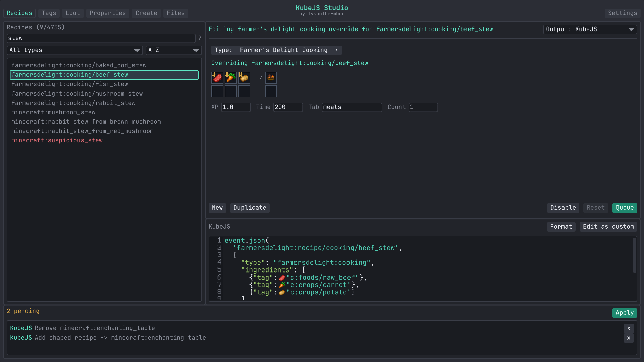Switch to the Loot tab
This screenshot has width=644, height=362.
pos(73,13)
